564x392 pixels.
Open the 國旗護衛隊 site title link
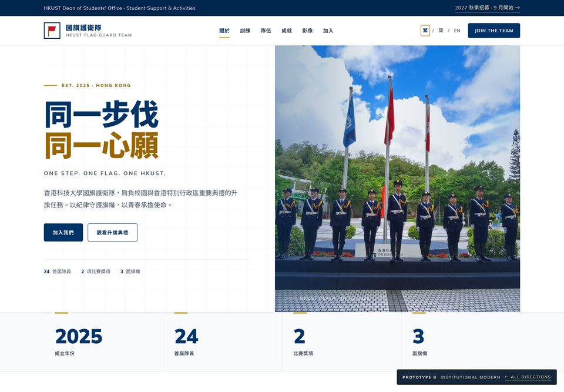83,28
